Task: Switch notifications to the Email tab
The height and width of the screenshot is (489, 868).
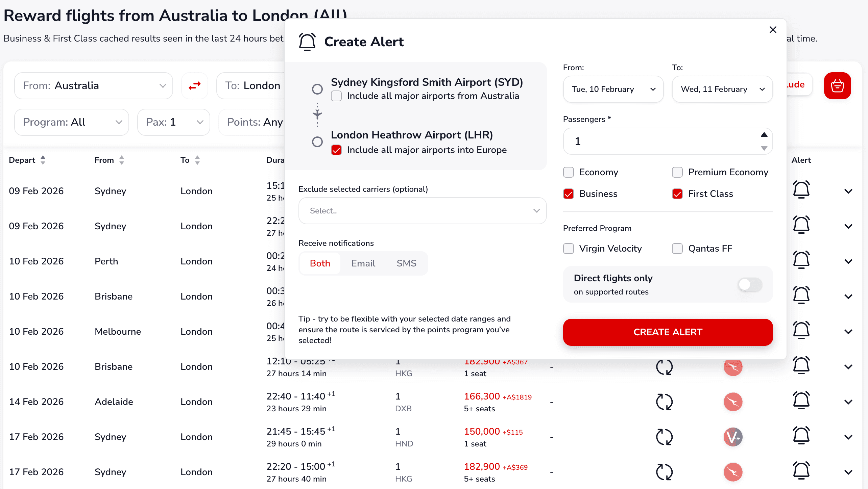Action: pyautogui.click(x=363, y=263)
